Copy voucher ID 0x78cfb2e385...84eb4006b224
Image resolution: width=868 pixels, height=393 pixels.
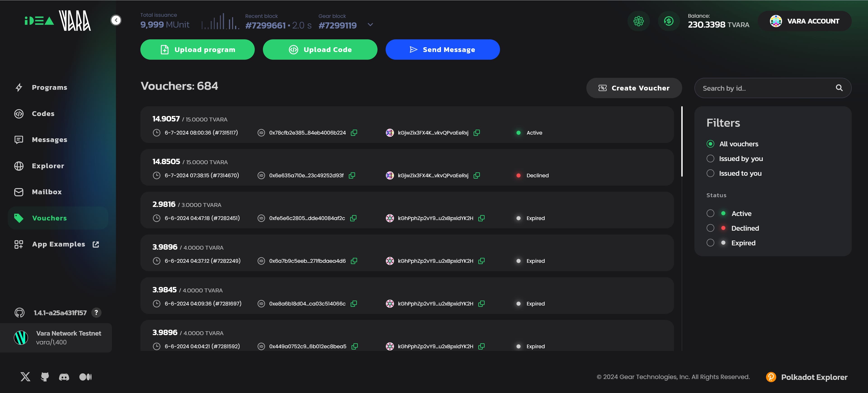tap(354, 133)
